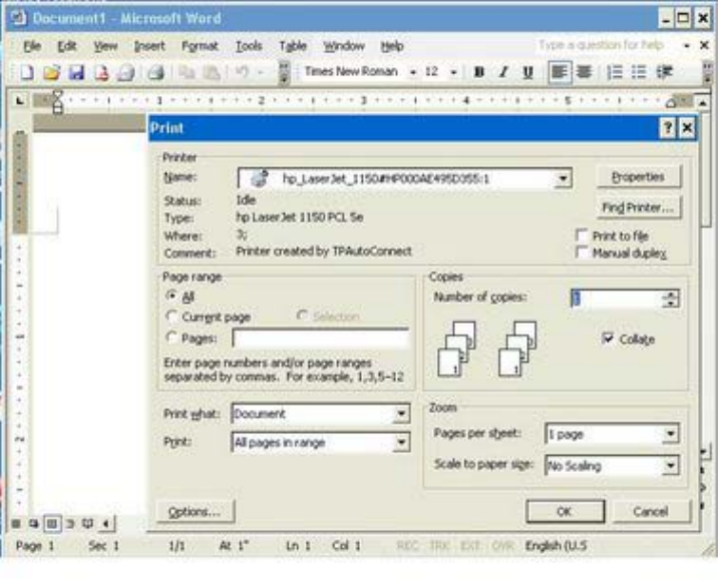Open the Edit menu
Viewport: 718px width, 588px height.
click(66, 46)
